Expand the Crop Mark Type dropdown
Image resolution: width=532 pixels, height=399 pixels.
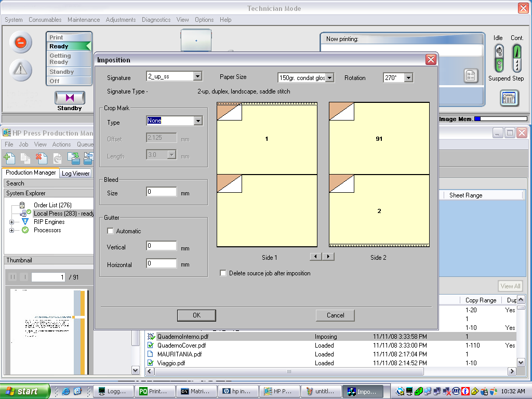coord(197,121)
